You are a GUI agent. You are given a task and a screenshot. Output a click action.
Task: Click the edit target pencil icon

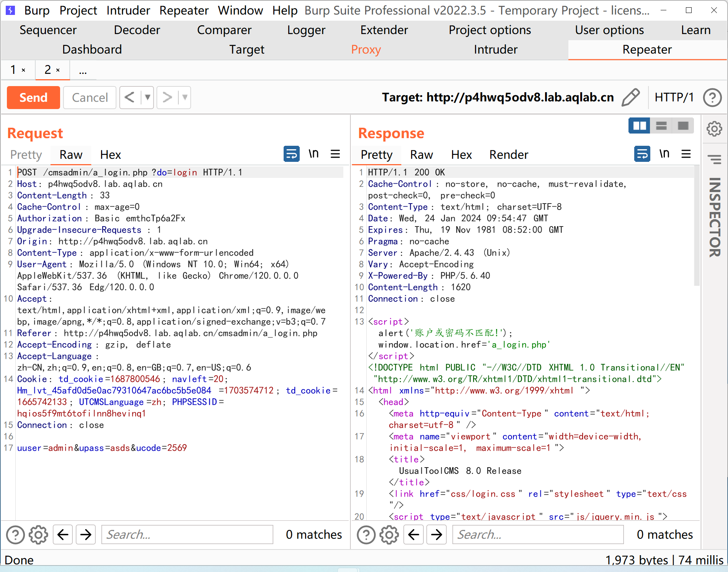click(x=630, y=97)
